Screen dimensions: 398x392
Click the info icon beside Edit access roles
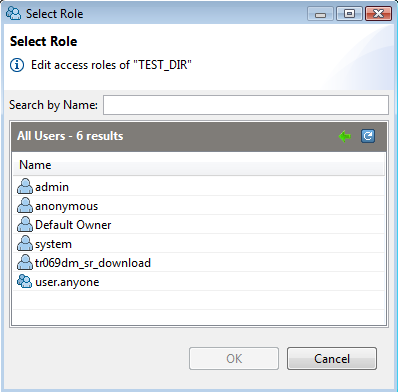(x=17, y=65)
